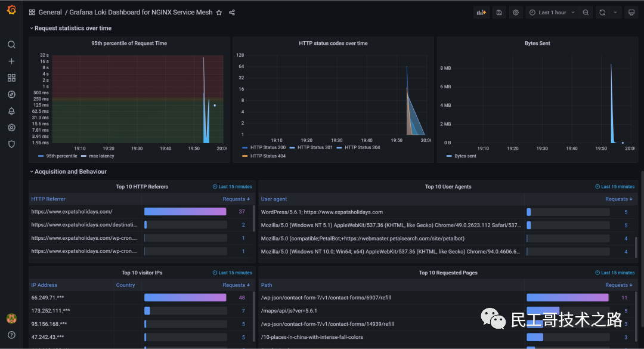Open the Grafana home logo
The height and width of the screenshot is (349, 644).
click(11, 10)
